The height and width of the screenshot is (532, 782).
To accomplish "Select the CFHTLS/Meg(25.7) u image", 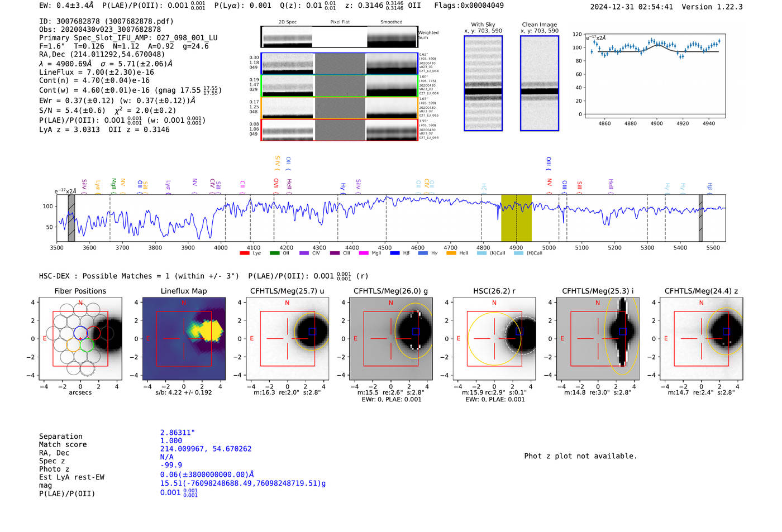I will (287, 338).
